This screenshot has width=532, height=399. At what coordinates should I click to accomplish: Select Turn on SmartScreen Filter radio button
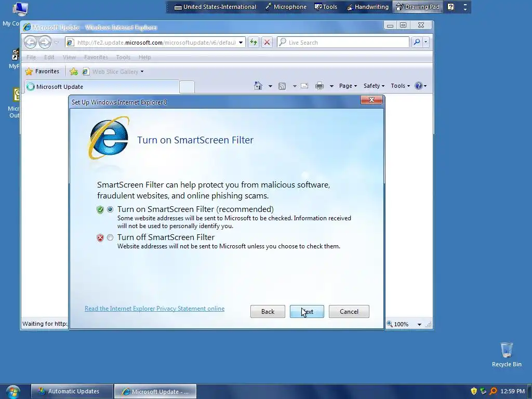[110, 209]
